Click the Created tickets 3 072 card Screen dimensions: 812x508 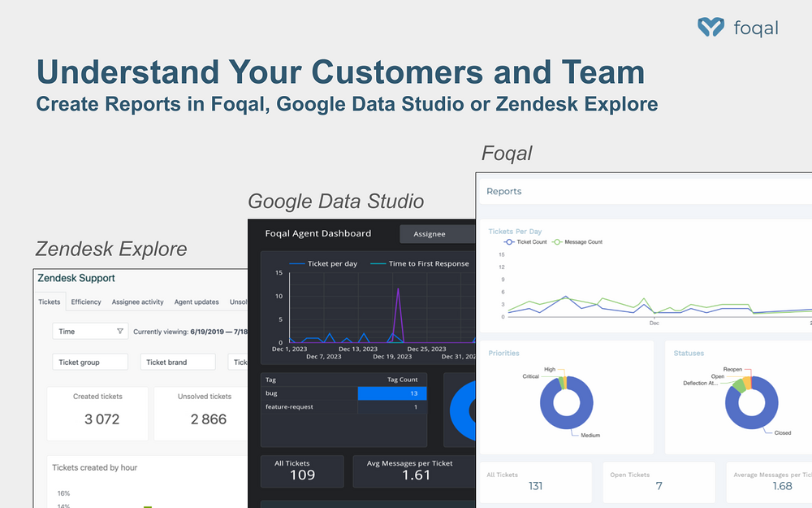click(97, 414)
